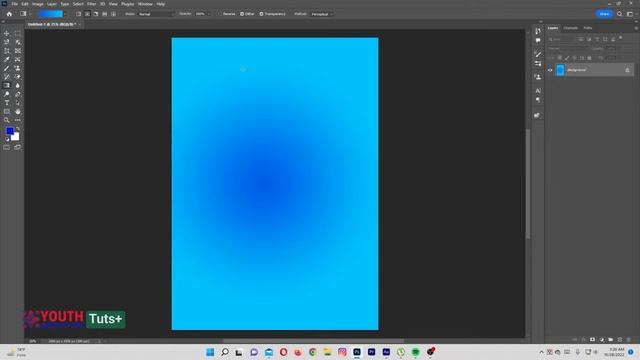This screenshot has height=360, width=640.
Task: Toggle the Dither checkbox
Action: [x=242, y=14]
